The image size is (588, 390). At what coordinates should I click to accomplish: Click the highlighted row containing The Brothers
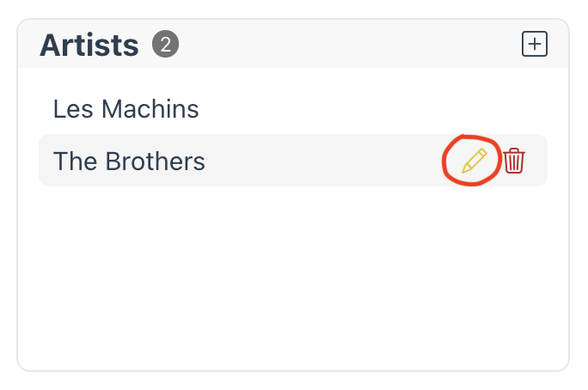pos(293,161)
